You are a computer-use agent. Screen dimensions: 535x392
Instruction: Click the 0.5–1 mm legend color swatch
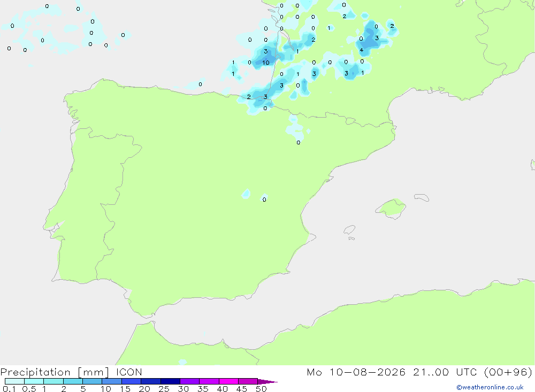34,381
